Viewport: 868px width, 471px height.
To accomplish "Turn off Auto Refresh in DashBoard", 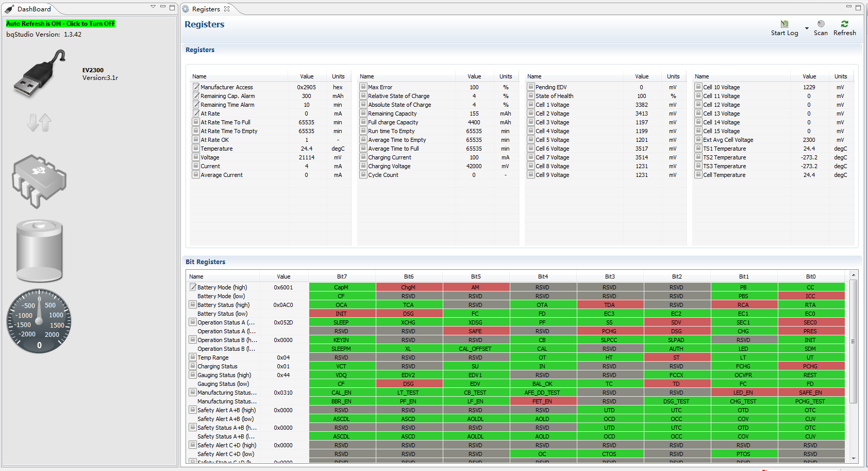I will pyautogui.click(x=60, y=24).
